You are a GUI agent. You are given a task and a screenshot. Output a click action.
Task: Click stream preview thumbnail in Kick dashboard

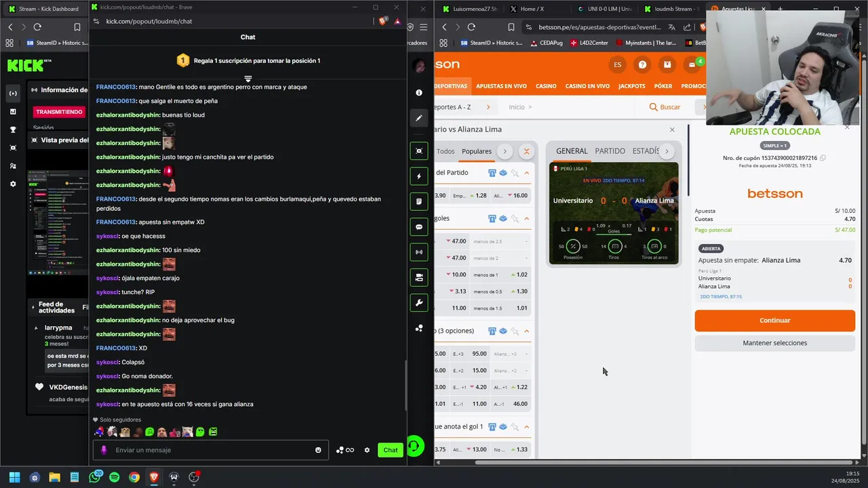click(58, 223)
